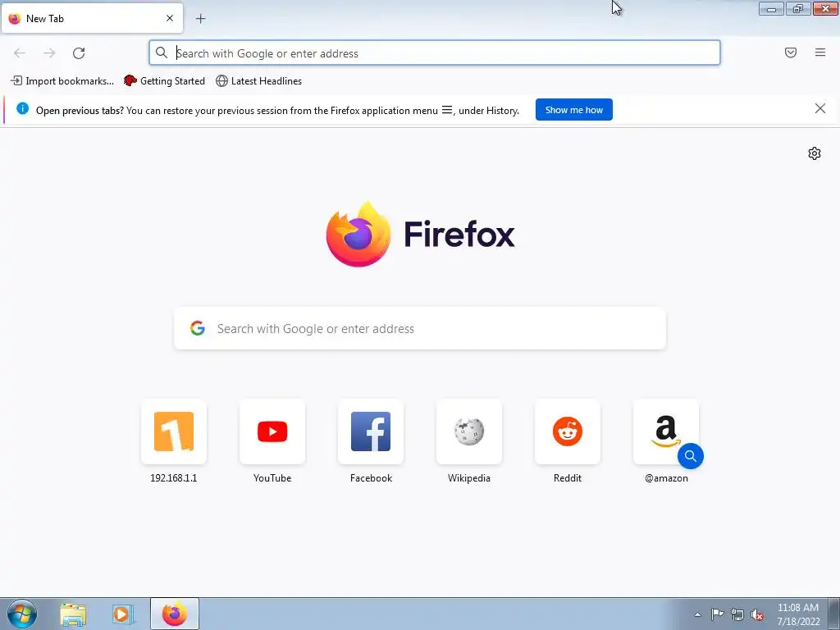Reload the current page
Screen dimensions: 840x630
click(79, 53)
